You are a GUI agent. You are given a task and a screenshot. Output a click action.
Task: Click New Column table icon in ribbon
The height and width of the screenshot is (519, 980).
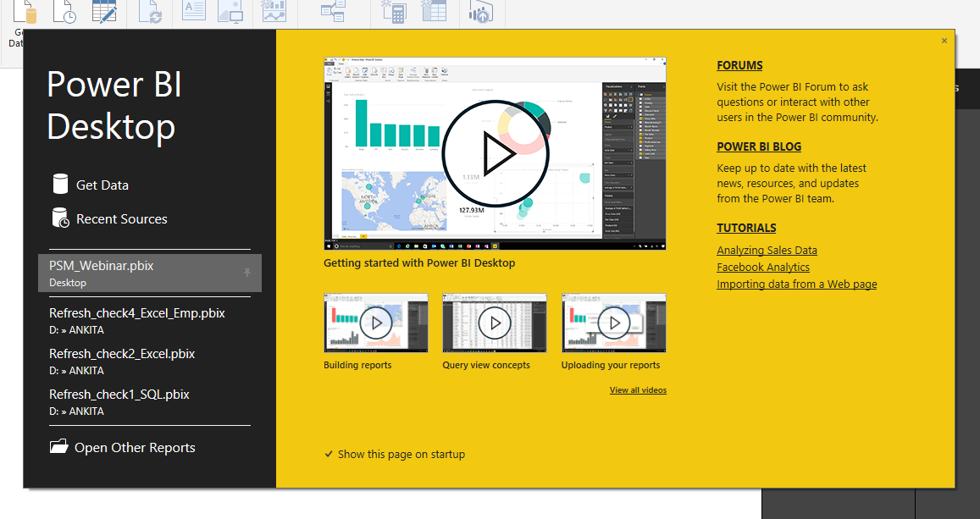(x=434, y=11)
